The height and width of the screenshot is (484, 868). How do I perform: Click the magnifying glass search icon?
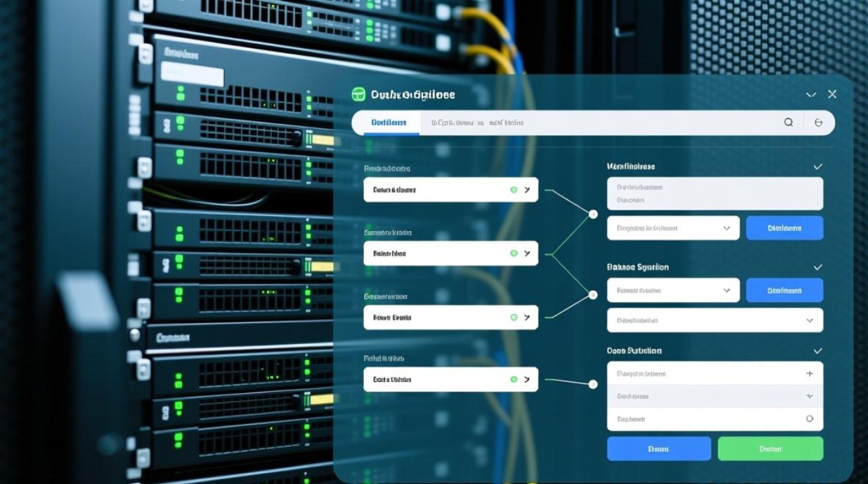788,122
